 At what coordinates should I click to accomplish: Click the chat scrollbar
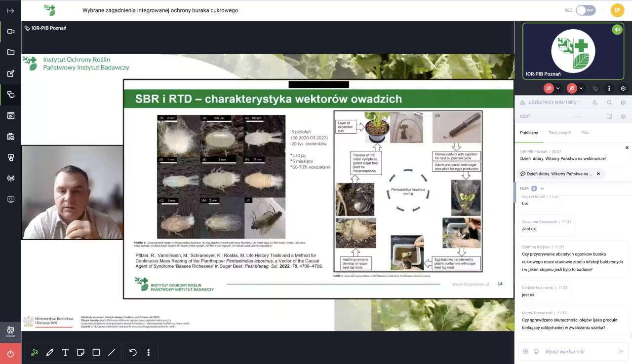(x=630, y=266)
